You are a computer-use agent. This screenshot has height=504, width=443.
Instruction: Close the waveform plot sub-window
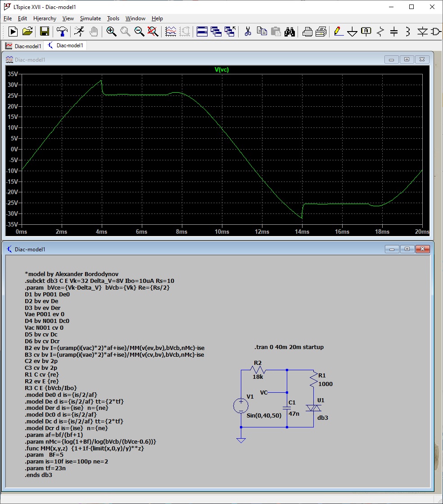tap(422, 59)
